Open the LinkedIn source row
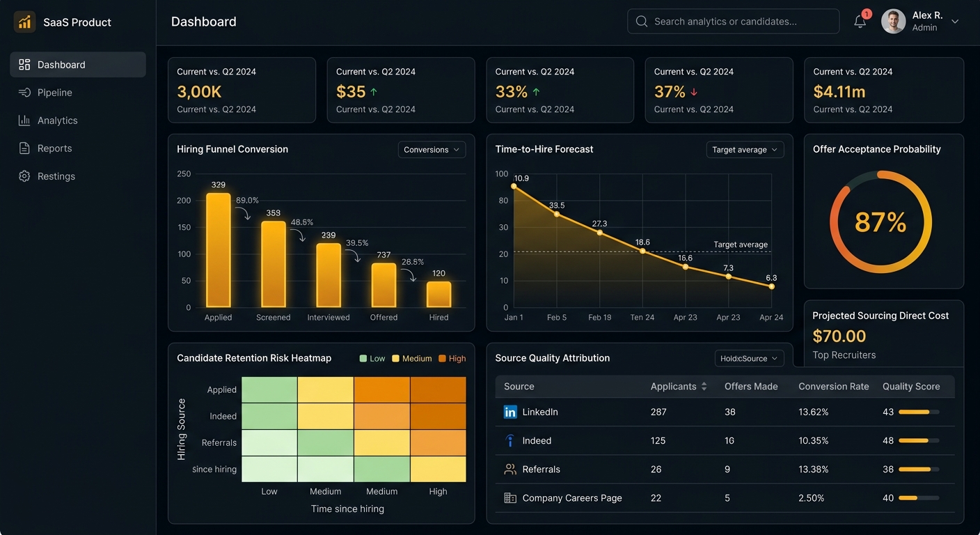 tap(725, 412)
